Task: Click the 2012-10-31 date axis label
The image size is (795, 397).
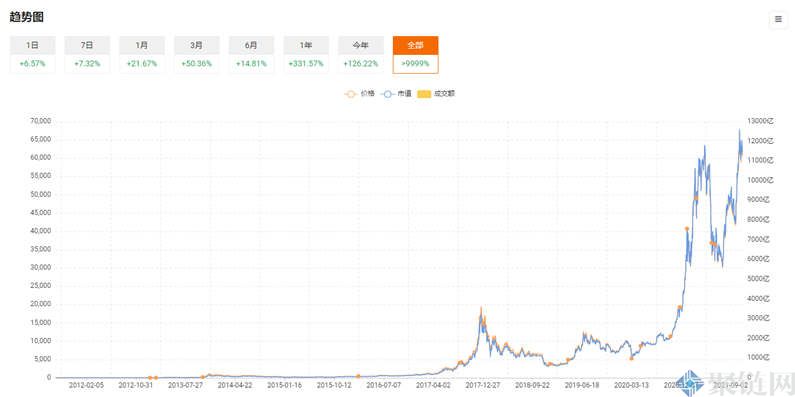Action: 135,385
